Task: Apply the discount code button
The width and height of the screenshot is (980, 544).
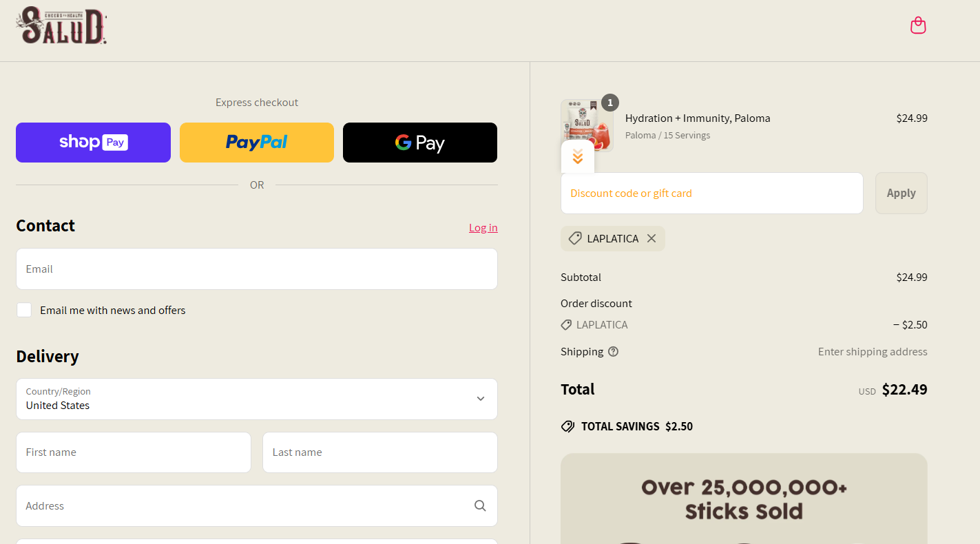Action: 901,193
